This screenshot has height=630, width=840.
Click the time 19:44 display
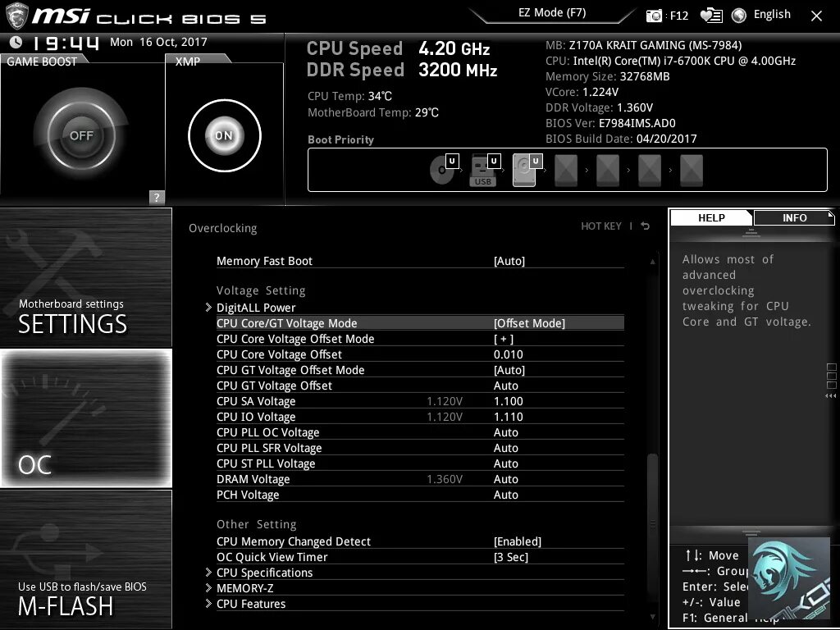pyautogui.click(x=66, y=43)
